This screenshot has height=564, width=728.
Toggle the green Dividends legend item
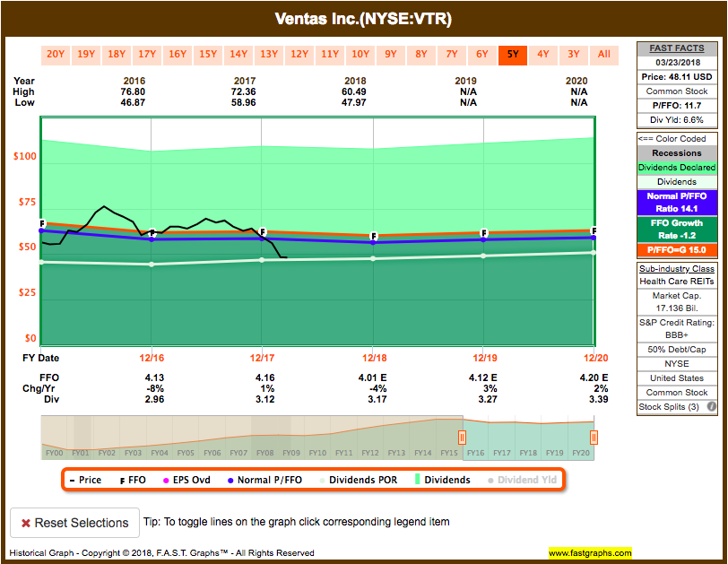(x=443, y=480)
